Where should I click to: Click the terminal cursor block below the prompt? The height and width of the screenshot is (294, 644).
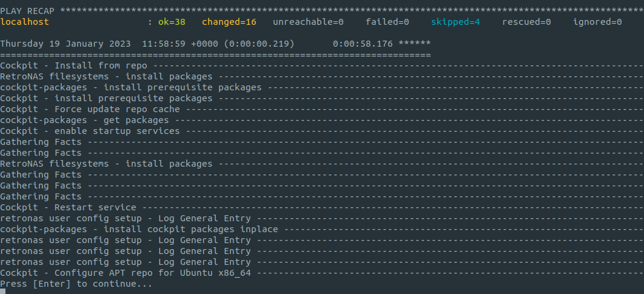coord(3,292)
